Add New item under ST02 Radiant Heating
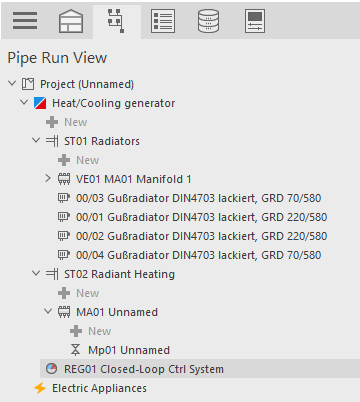This screenshot has height=402, width=360. point(88,293)
